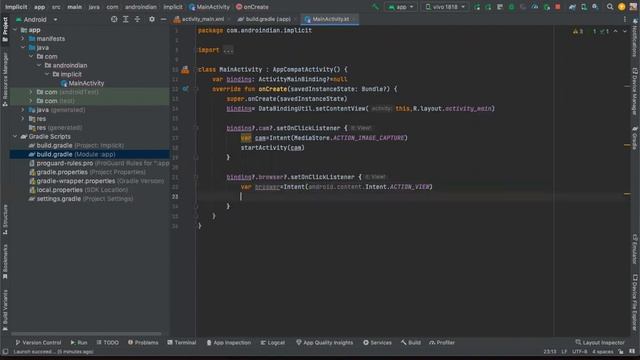
Task: Open the TODO tool window
Action: pyautogui.click(x=108, y=342)
